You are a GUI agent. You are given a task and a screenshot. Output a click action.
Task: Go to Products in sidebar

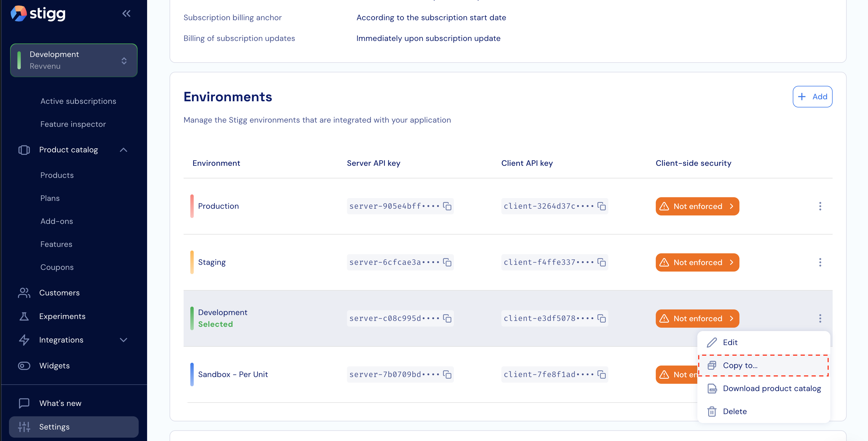coord(57,175)
